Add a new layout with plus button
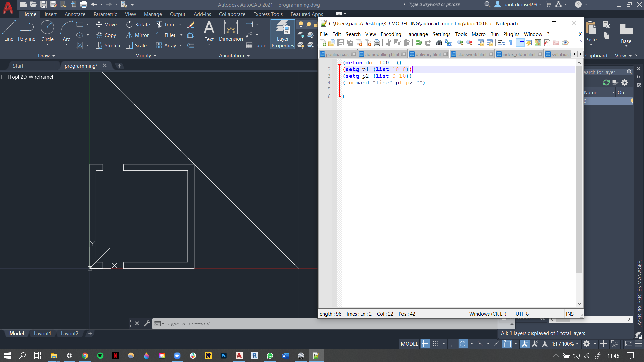644x362 pixels. [90, 334]
